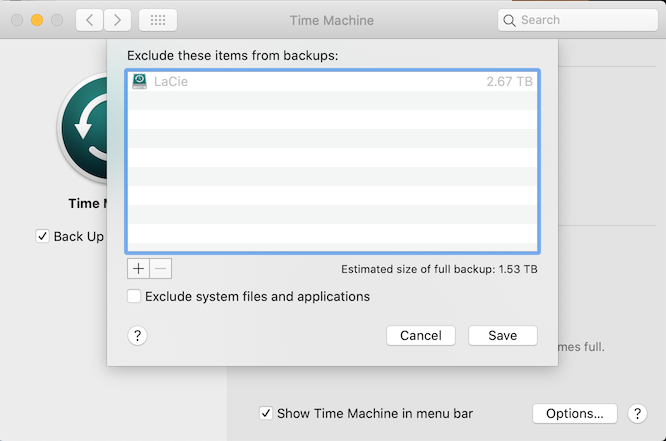Screen dimensions: 666x441
Task: Click the large Time Machine clock icon
Action: [83, 127]
